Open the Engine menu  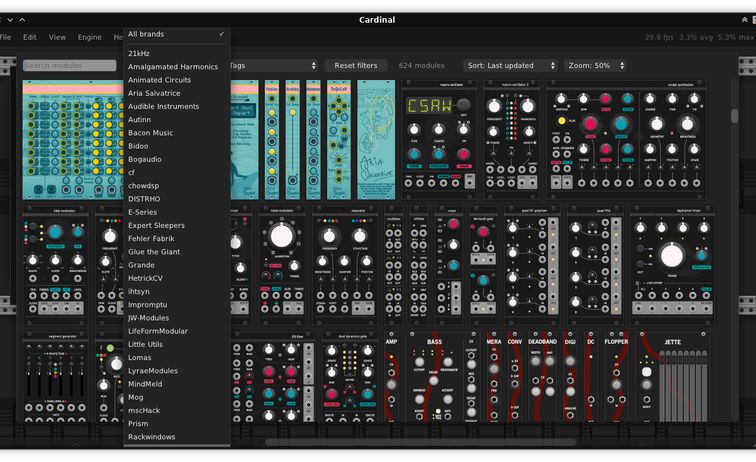(x=90, y=37)
